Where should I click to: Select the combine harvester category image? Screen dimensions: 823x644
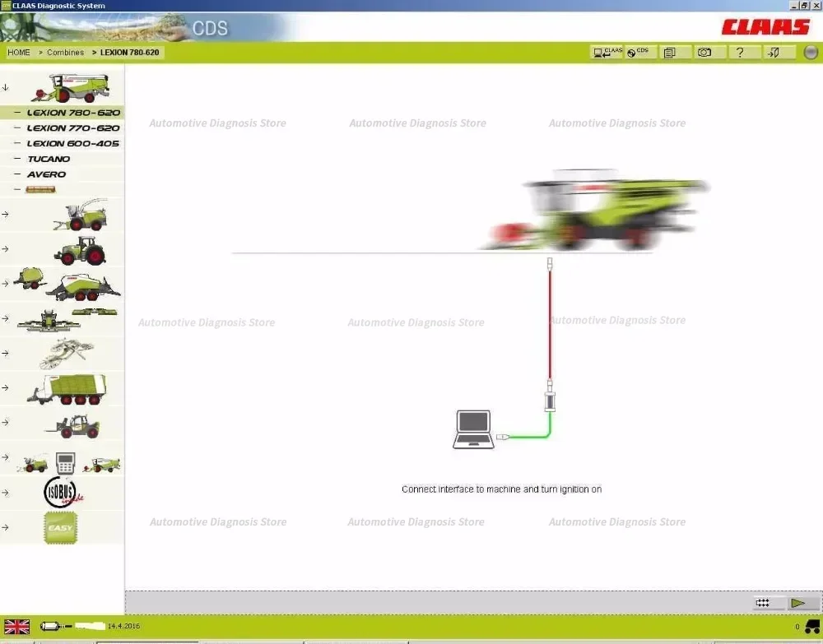coord(70,87)
